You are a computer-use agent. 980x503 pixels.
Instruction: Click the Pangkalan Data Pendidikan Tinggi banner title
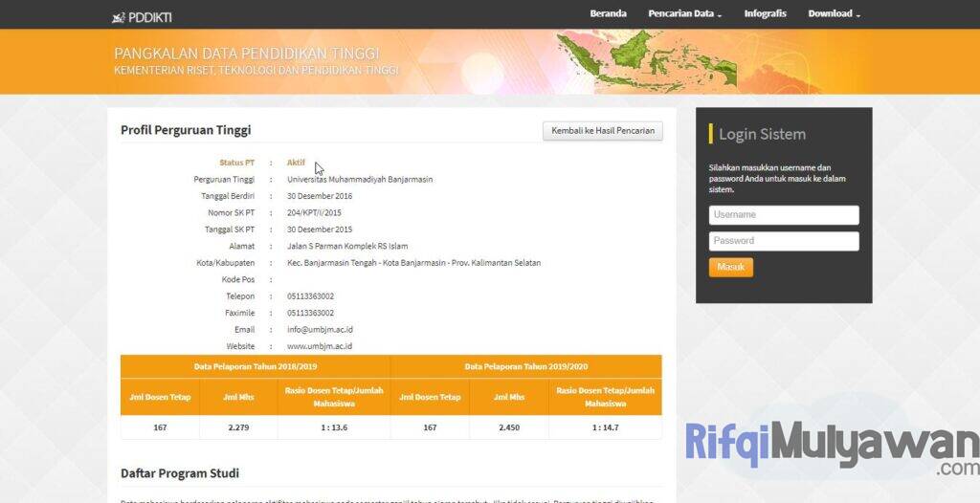click(x=246, y=54)
